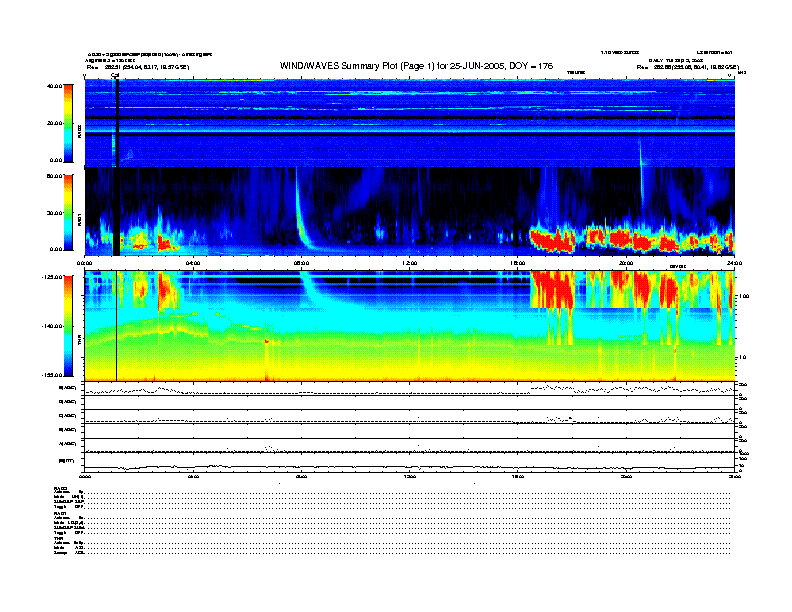Click the '16:00' tick label below RAD1

pyautogui.click(x=518, y=263)
